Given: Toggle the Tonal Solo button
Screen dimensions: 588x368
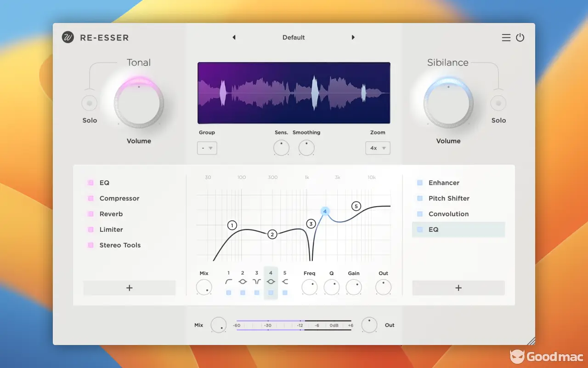Looking at the screenshot, I should point(90,103).
